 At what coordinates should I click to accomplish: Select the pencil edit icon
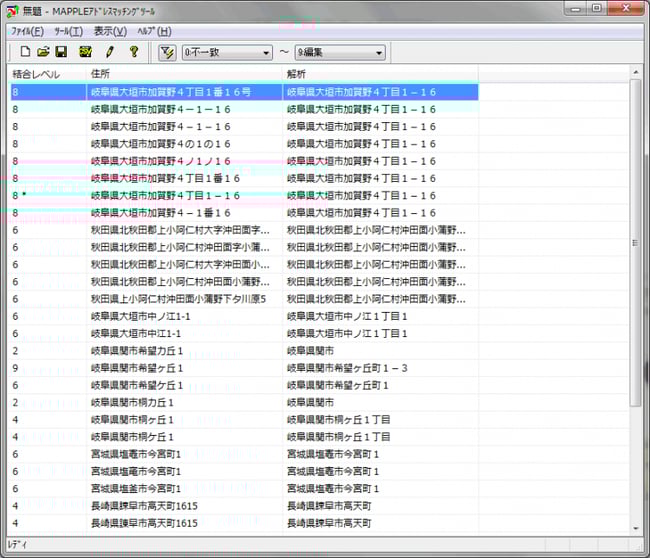click(109, 52)
